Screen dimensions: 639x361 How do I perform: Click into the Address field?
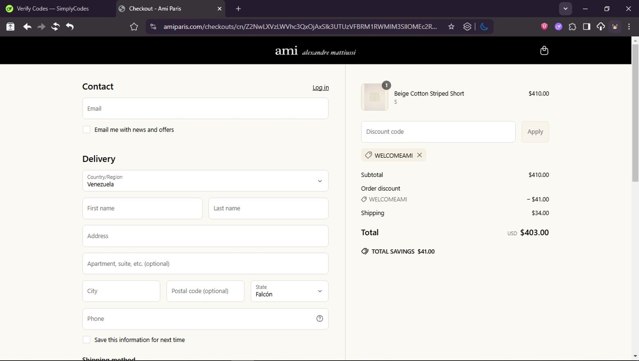[205, 236]
